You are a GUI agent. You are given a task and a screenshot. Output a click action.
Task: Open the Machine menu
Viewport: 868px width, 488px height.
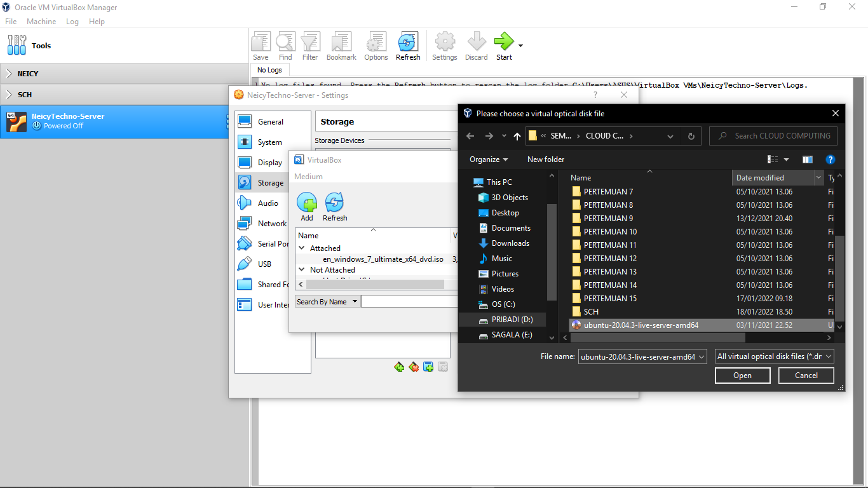pyautogui.click(x=41, y=22)
